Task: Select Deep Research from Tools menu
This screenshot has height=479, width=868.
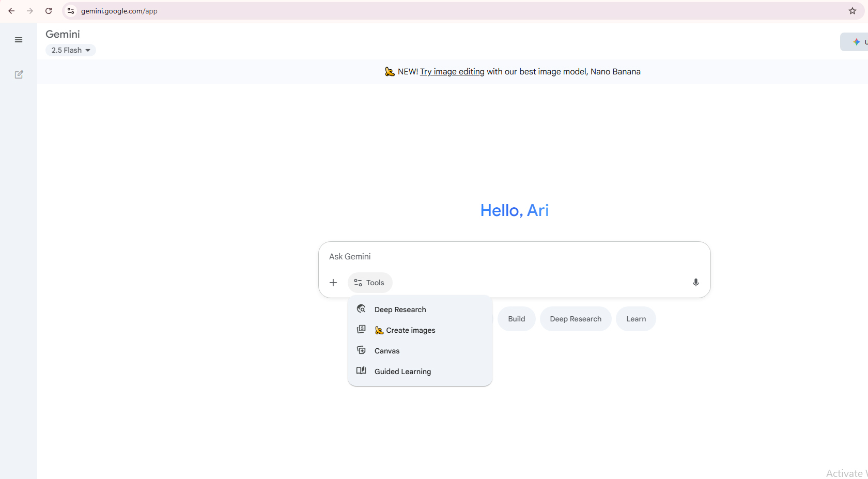Action: tap(400, 310)
